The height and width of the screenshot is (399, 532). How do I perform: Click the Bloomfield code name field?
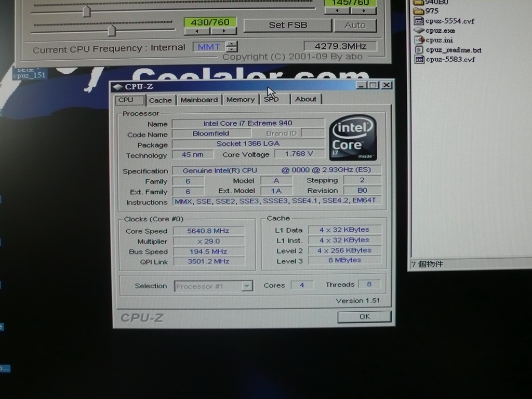211,134
